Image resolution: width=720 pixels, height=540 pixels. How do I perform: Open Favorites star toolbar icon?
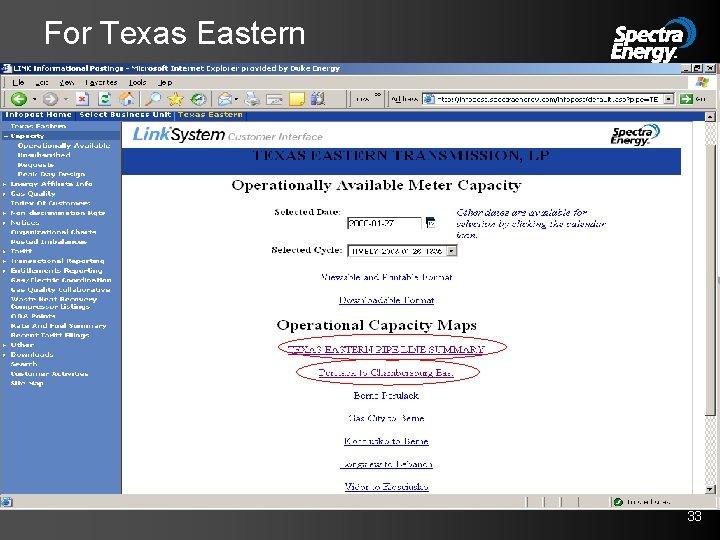pos(175,99)
